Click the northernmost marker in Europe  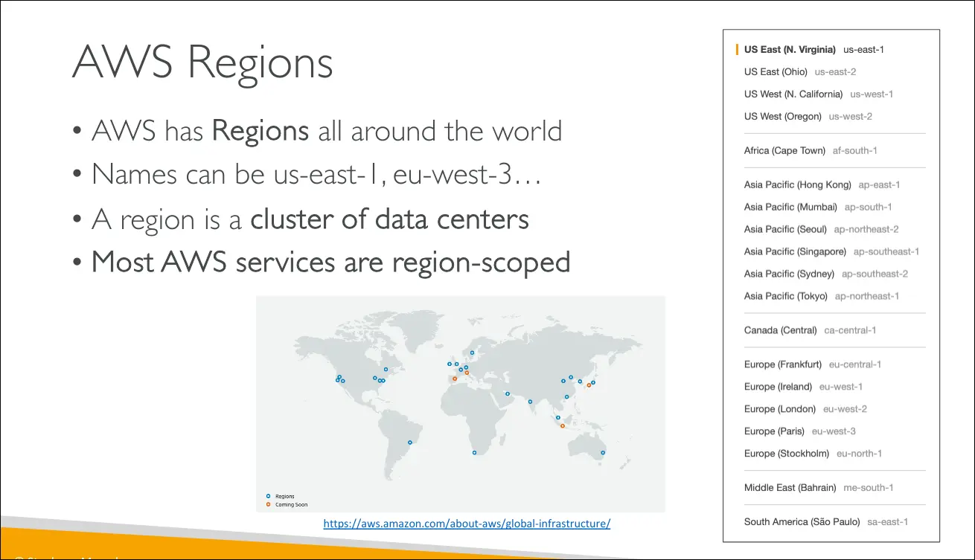click(x=472, y=353)
